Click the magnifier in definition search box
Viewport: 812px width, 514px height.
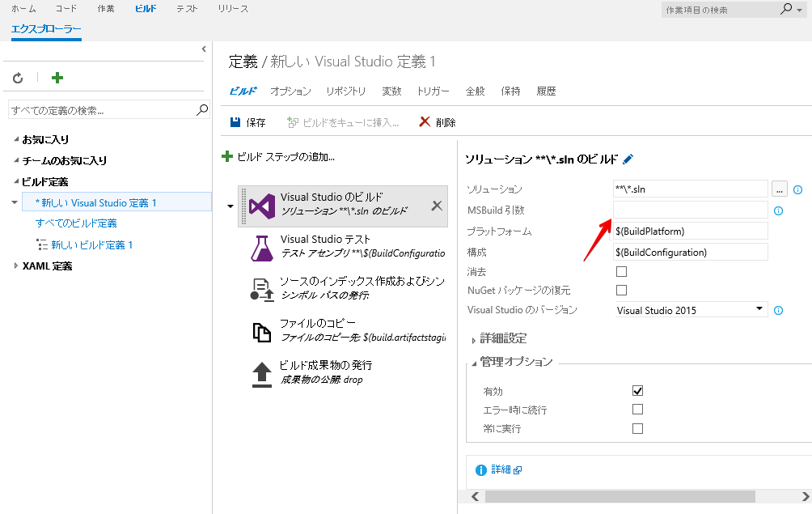point(202,110)
